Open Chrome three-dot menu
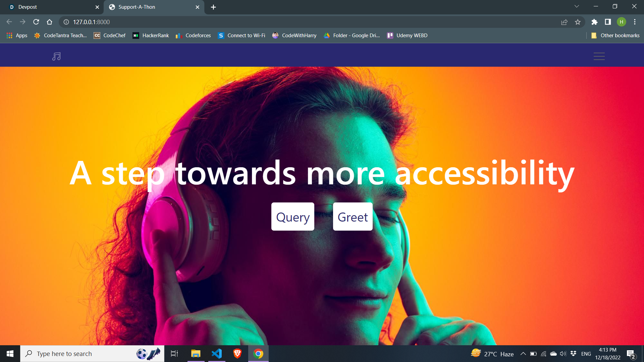644x362 pixels. (x=635, y=22)
